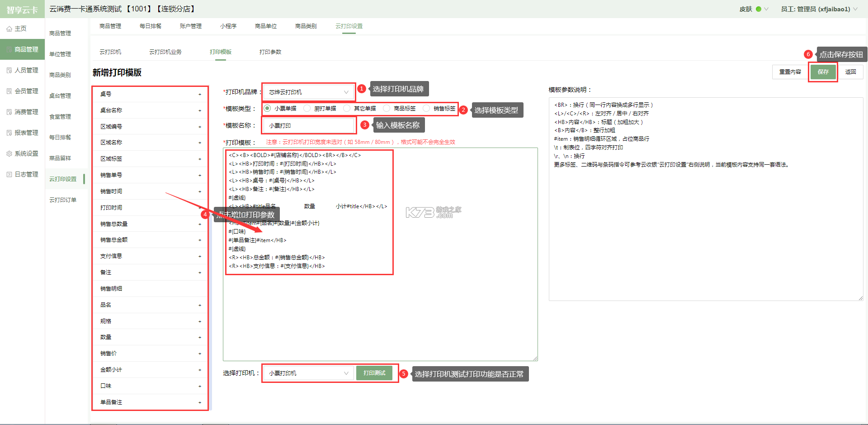Open 系统设置 via its gear icon
This screenshot has height=425, width=868.
[9, 154]
